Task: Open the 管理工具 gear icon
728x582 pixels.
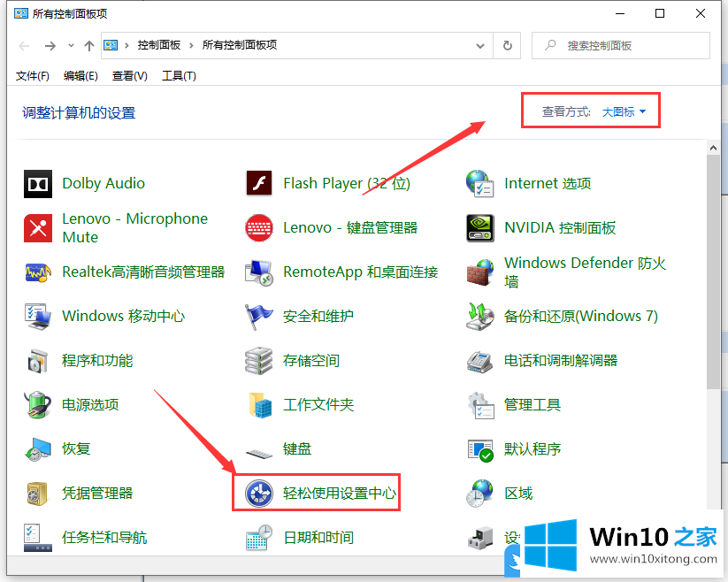Action: pos(479,405)
